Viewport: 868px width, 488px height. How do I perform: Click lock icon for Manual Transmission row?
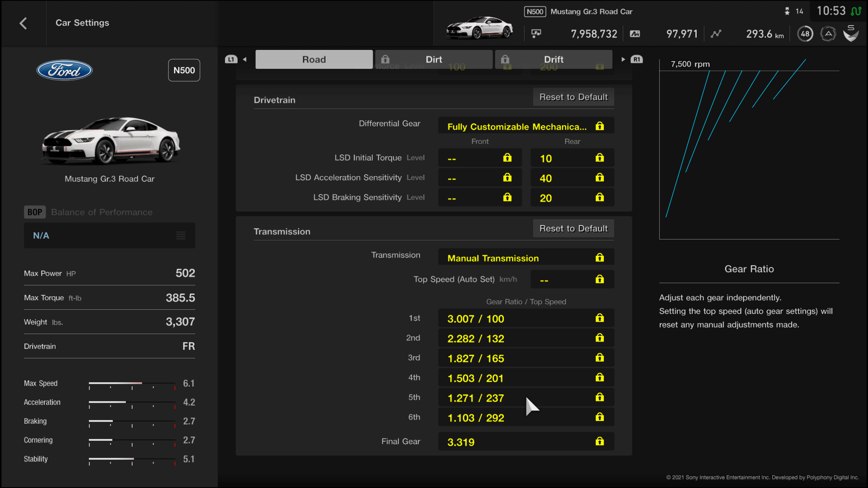(x=599, y=258)
